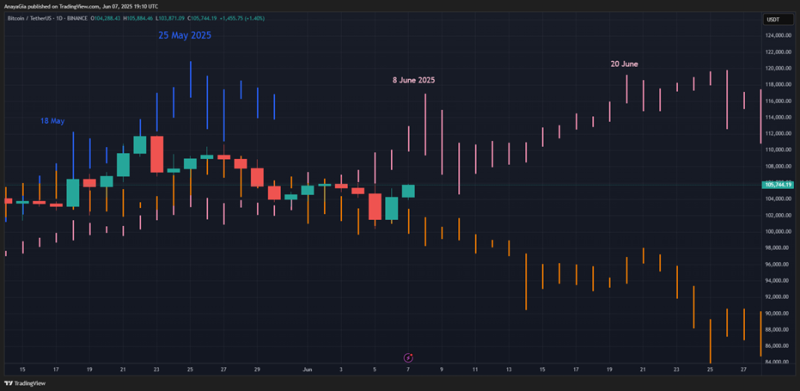Screen dimensions: 800x391
Task: Click the change value +1,455.75 (+1.40%)
Action: coord(242,18)
